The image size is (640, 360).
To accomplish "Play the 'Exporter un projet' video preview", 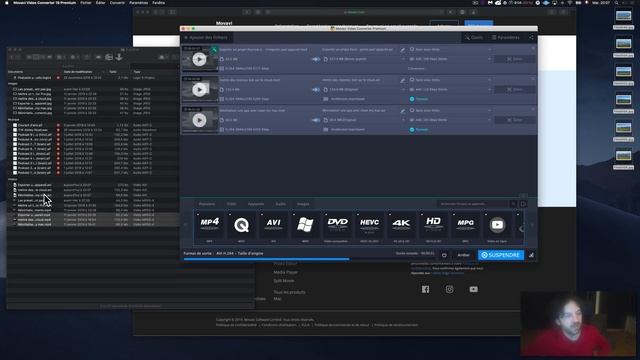I will [199, 60].
